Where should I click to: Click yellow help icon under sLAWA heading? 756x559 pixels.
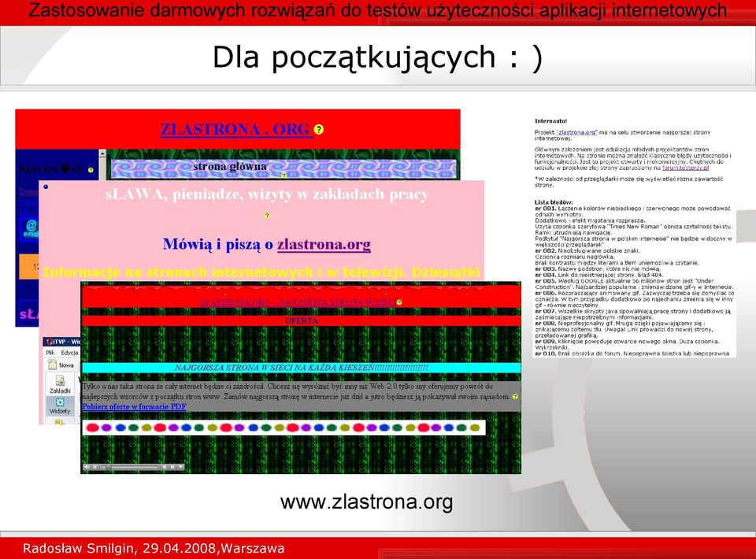267,216
